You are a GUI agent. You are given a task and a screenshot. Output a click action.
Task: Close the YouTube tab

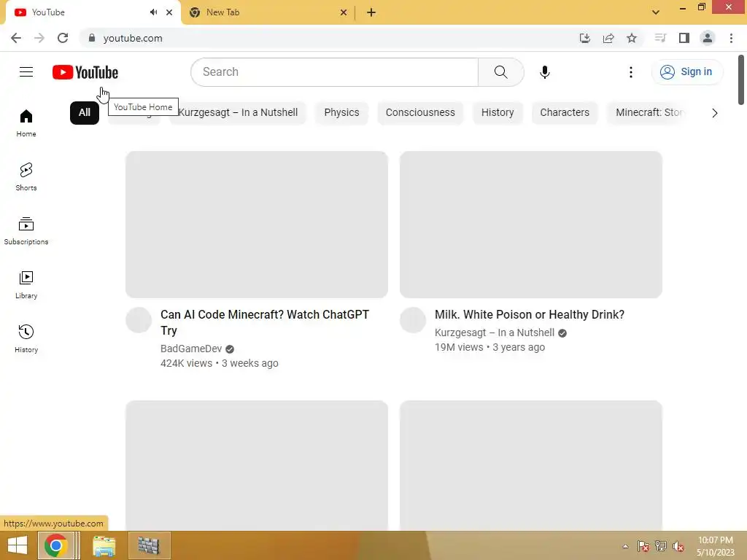169,12
